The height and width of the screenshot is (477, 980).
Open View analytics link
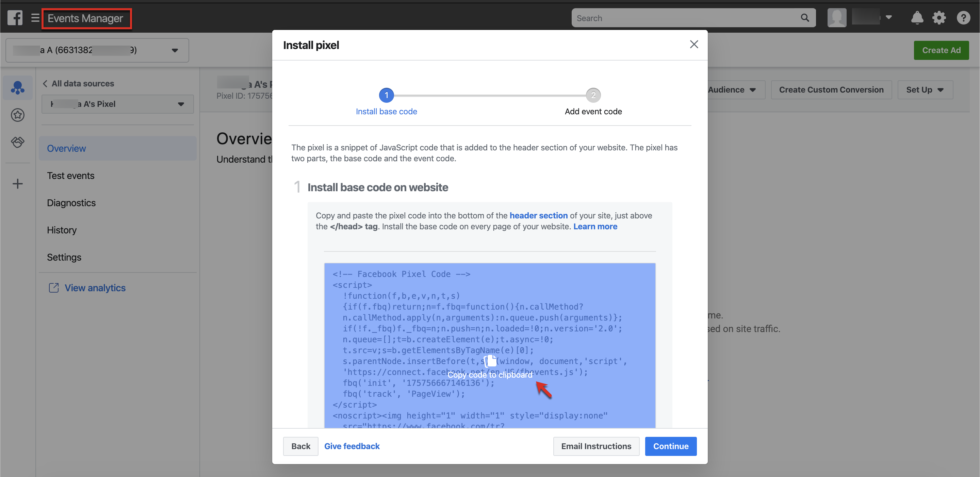(95, 288)
